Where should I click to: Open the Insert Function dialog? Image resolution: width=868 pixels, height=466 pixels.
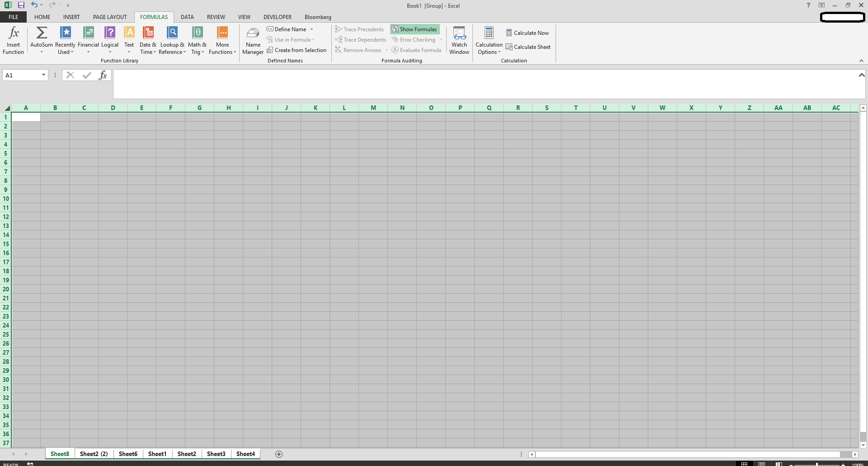tap(14, 40)
